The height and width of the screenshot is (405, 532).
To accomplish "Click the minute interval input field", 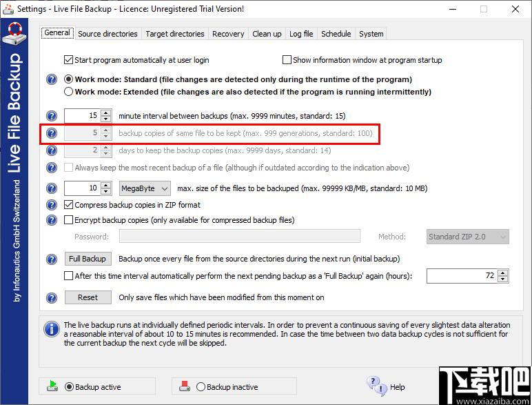I will coord(83,116).
